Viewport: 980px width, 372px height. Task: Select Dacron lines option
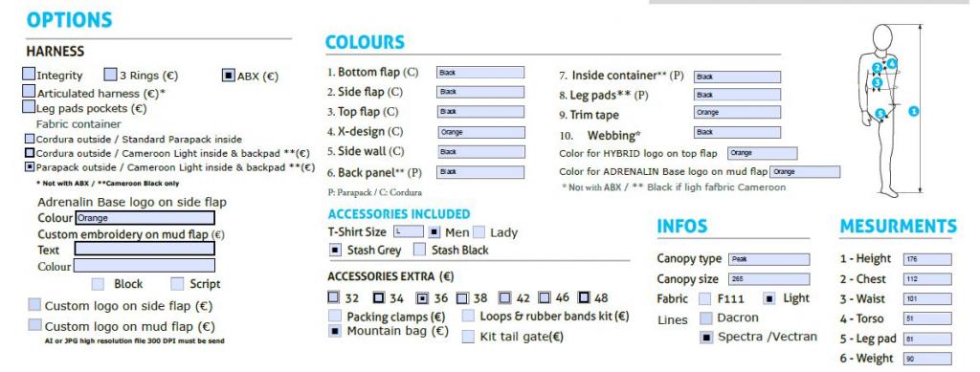click(706, 318)
